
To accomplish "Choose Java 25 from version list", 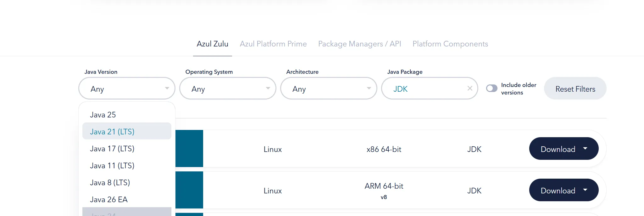I will click(x=103, y=115).
